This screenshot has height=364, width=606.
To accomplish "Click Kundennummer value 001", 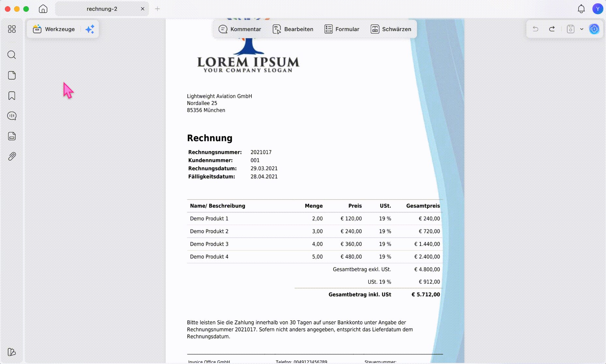I will 255,160.
